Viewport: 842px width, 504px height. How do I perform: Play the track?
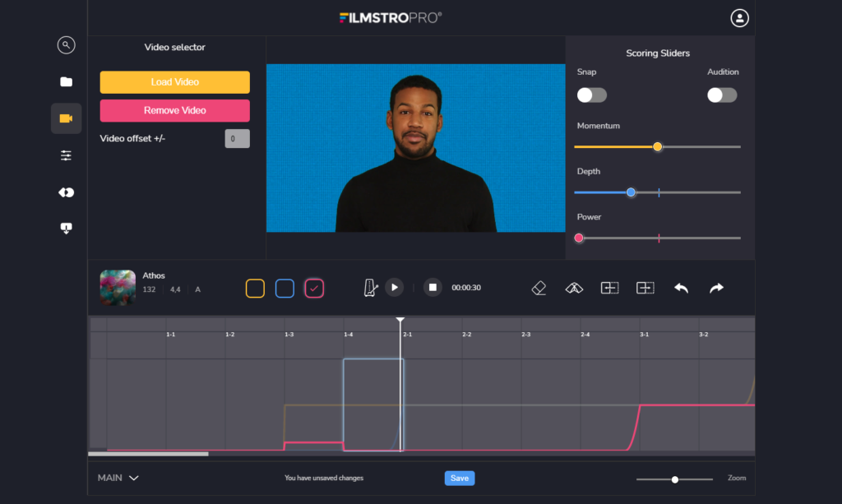pyautogui.click(x=395, y=288)
